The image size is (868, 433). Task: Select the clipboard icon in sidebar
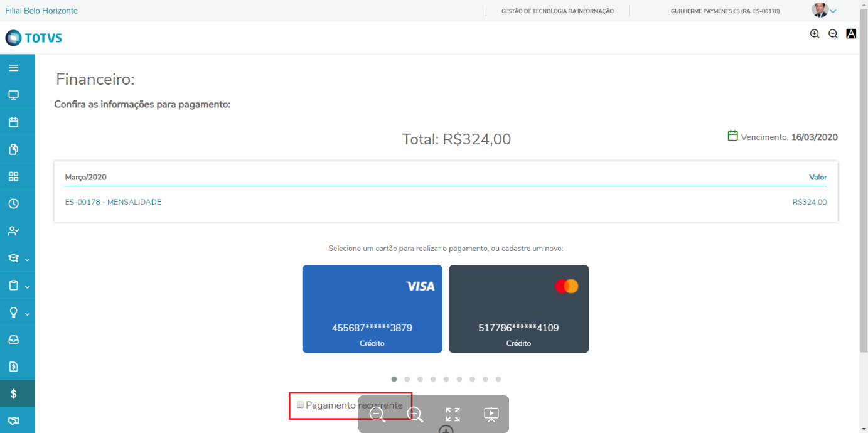pos(13,286)
